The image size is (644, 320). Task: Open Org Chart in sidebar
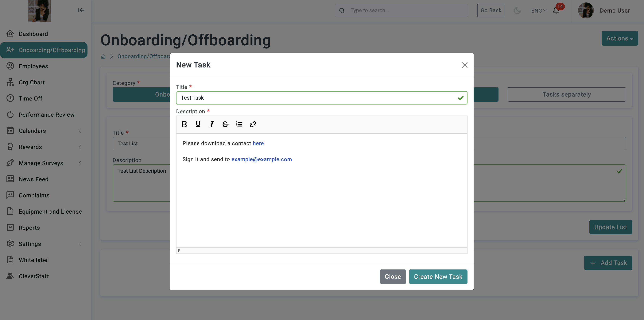(32, 82)
